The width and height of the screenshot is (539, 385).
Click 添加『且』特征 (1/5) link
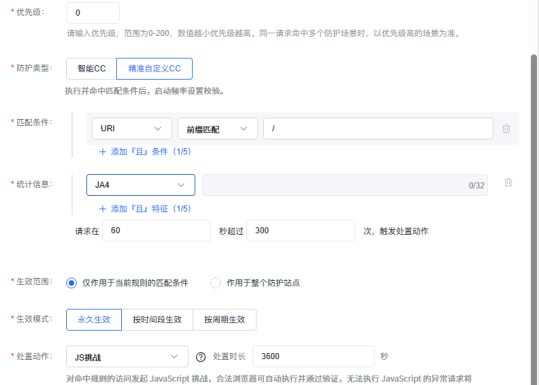(x=151, y=209)
